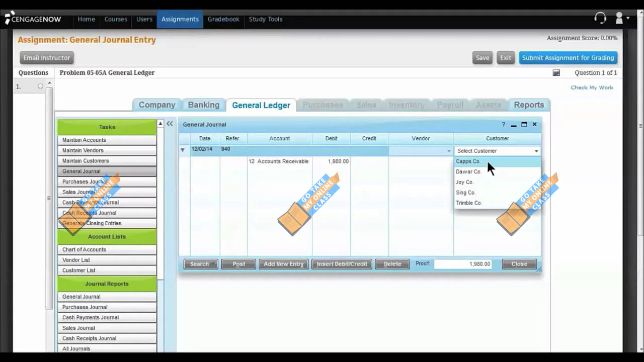
Task: Click the Check My Work link
Action: click(592, 87)
